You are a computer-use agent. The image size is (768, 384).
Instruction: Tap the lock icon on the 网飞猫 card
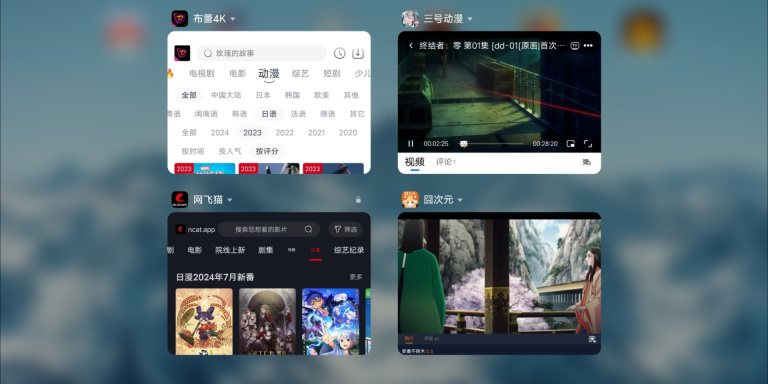tap(358, 200)
